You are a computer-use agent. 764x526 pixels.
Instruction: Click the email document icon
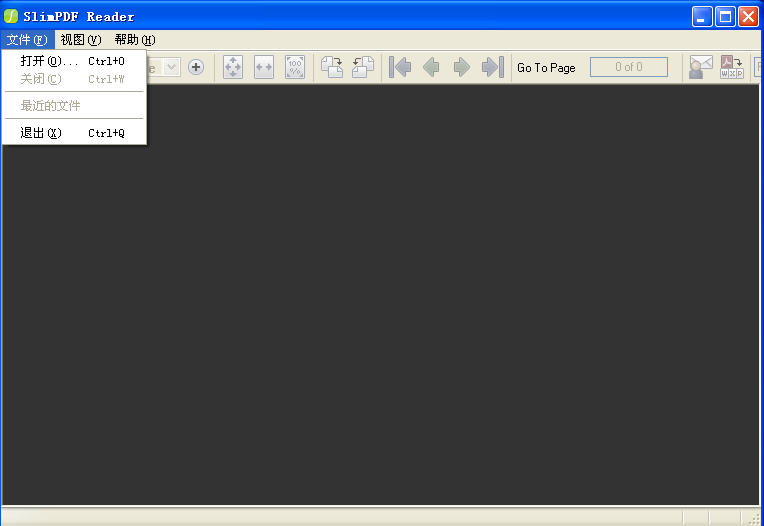pos(701,67)
